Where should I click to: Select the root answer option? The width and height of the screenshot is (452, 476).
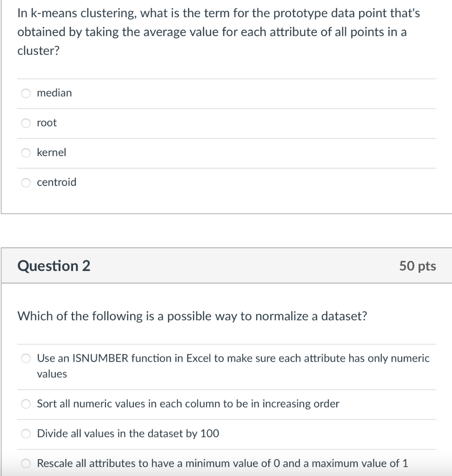coord(26,123)
